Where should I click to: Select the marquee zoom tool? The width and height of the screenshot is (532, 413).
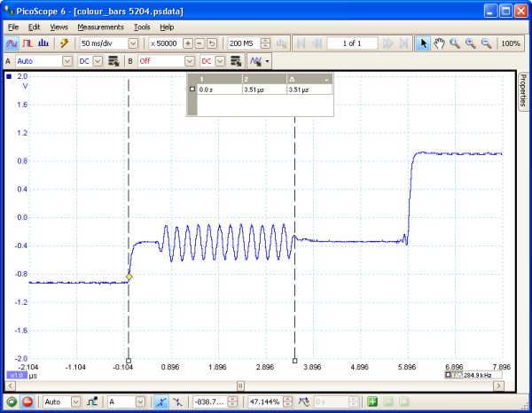click(x=455, y=43)
